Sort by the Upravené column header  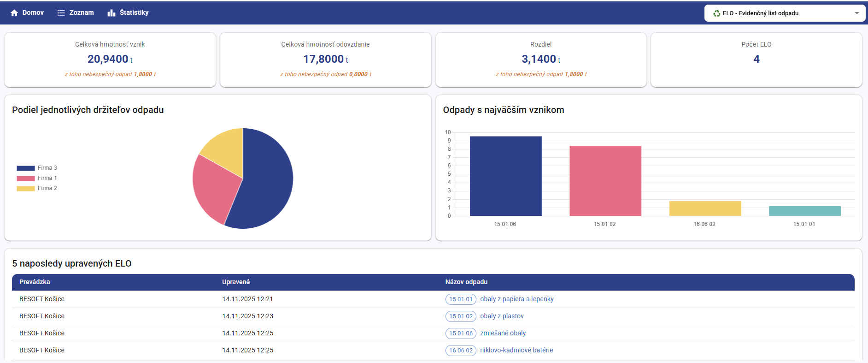236,282
